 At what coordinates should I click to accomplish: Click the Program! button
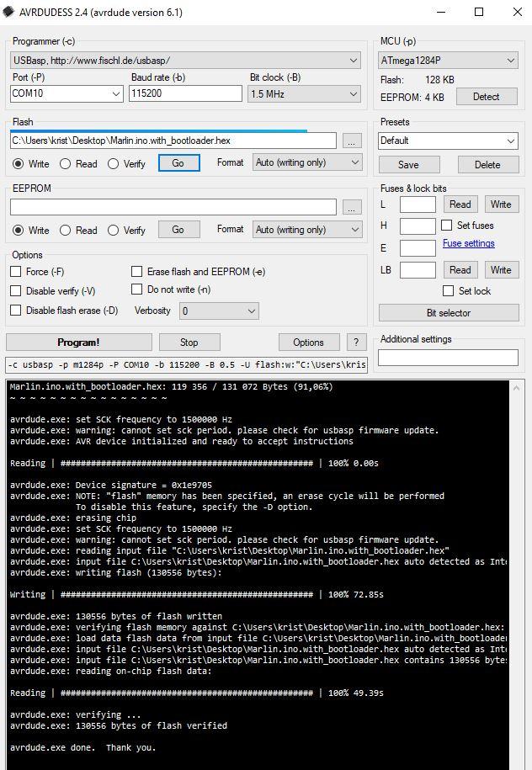point(78,343)
